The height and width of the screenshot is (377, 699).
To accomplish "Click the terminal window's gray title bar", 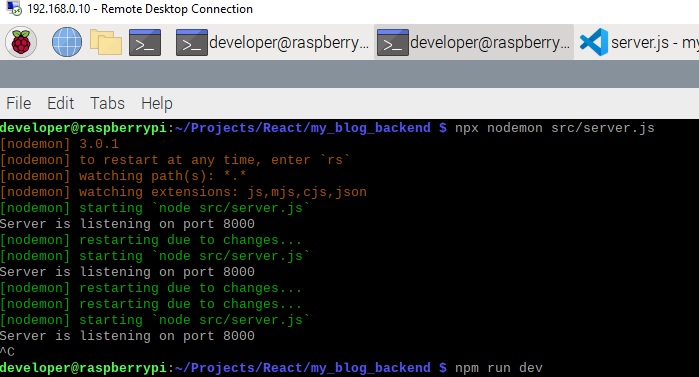I will click(350, 74).
